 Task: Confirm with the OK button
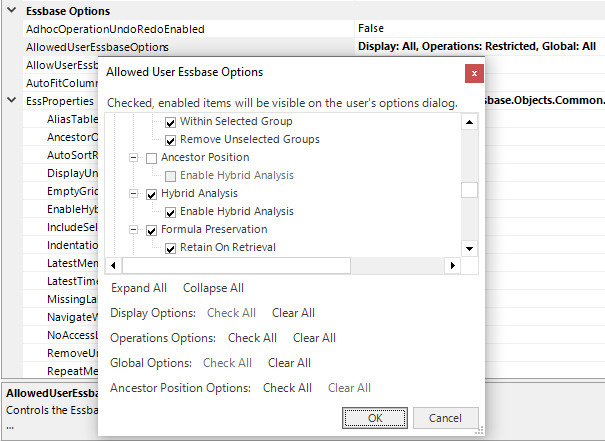375,418
